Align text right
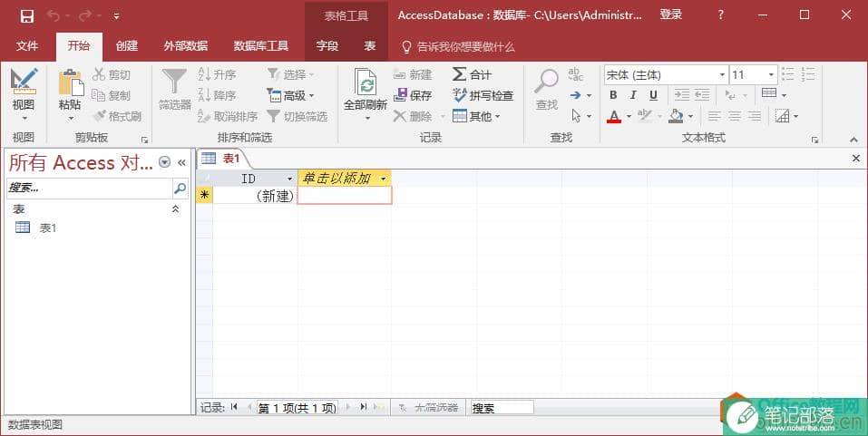This screenshot has height=436, width=868. (755, 116)
